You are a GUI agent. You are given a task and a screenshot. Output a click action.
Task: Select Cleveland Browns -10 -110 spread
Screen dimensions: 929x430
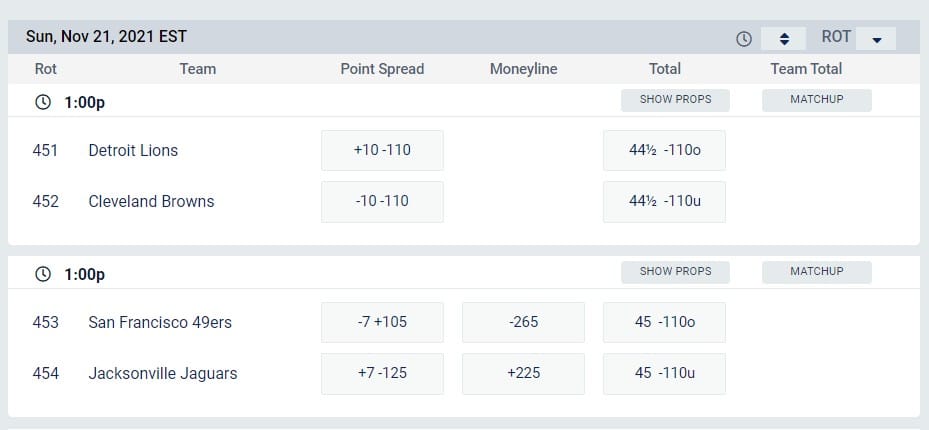tap(382, 202)
